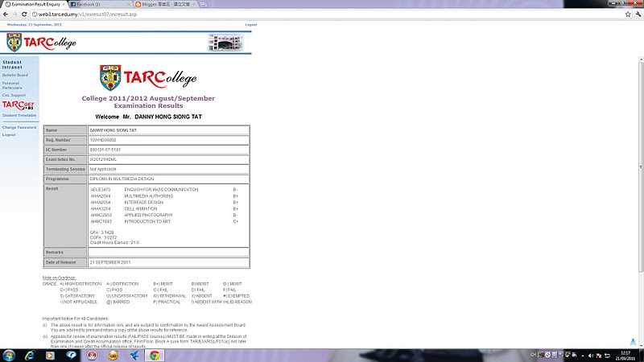Open the orange round taskbar application
This screenshot has height=362, width=644.
[113, 356]
